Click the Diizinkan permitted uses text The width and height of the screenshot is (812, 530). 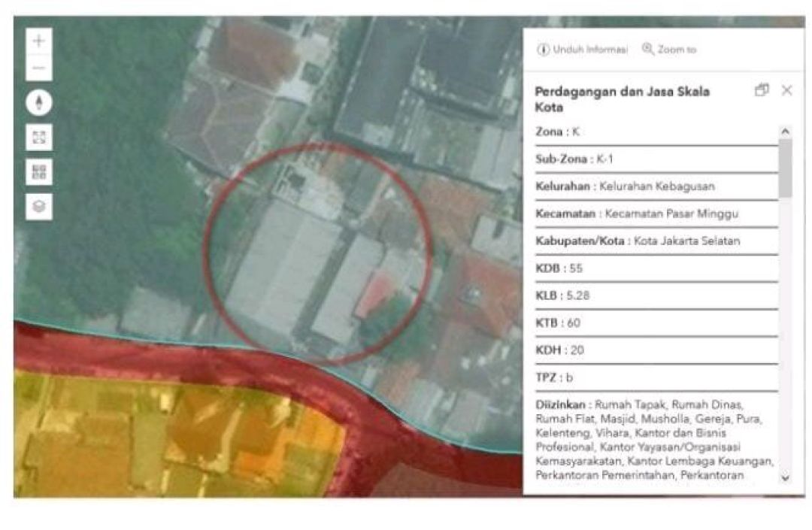(654, 439)
